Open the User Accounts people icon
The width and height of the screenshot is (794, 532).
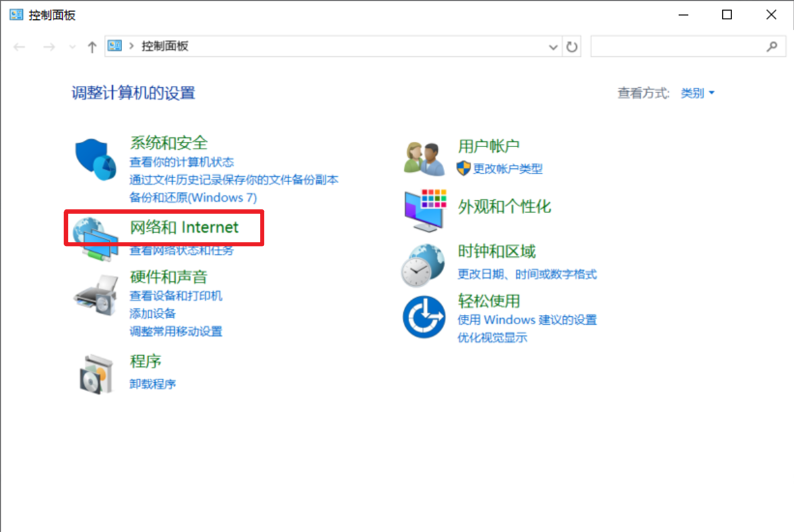coord(424,158)
